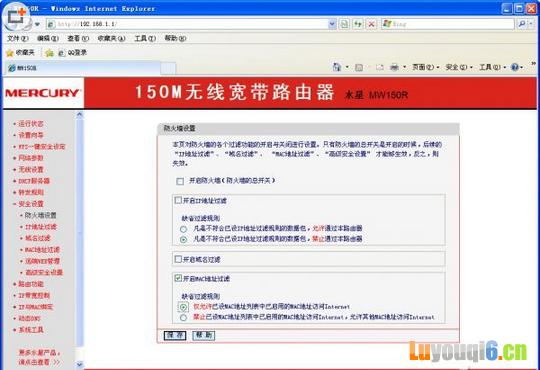Click the add to favorites bar star icon
Viewport: 540px width, 370px height.
pos(50,53)
